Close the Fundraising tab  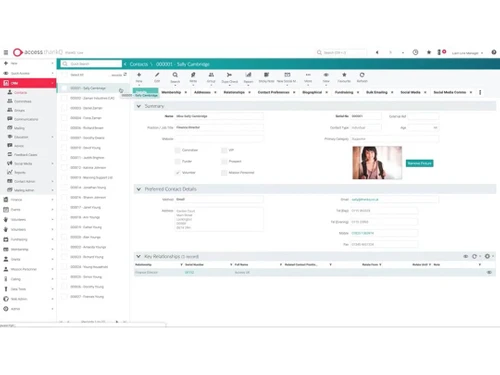pos(358,92)
